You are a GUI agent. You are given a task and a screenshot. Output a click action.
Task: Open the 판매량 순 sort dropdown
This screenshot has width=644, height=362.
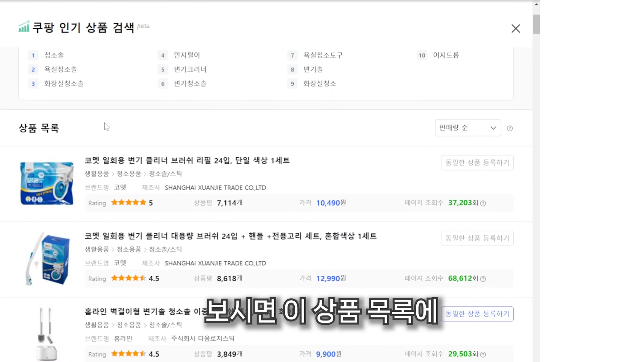(x=468, y=128)
